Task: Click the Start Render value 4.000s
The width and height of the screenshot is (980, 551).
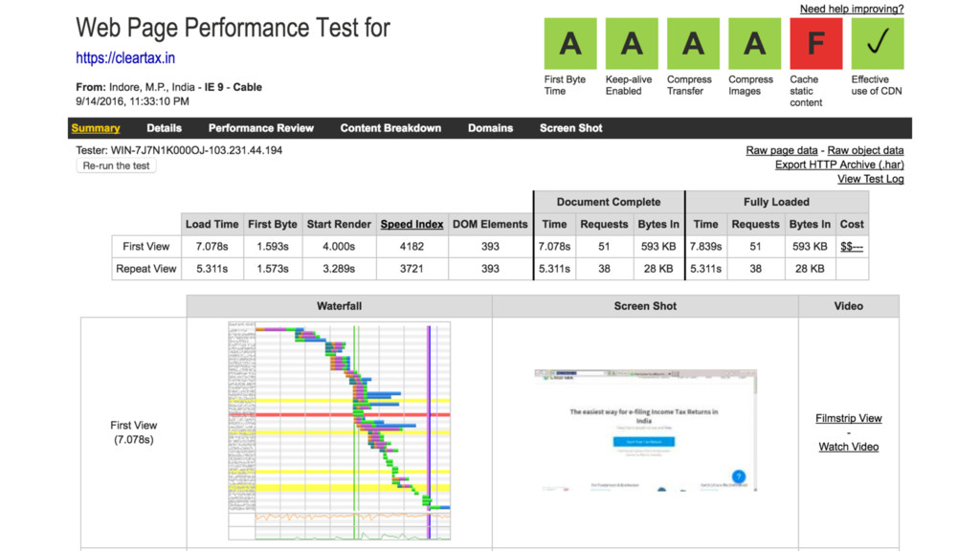Action: point(339,246)
